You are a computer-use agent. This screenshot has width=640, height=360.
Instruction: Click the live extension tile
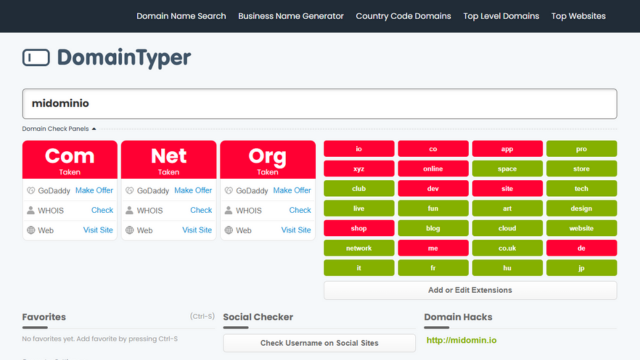[359, 209]
